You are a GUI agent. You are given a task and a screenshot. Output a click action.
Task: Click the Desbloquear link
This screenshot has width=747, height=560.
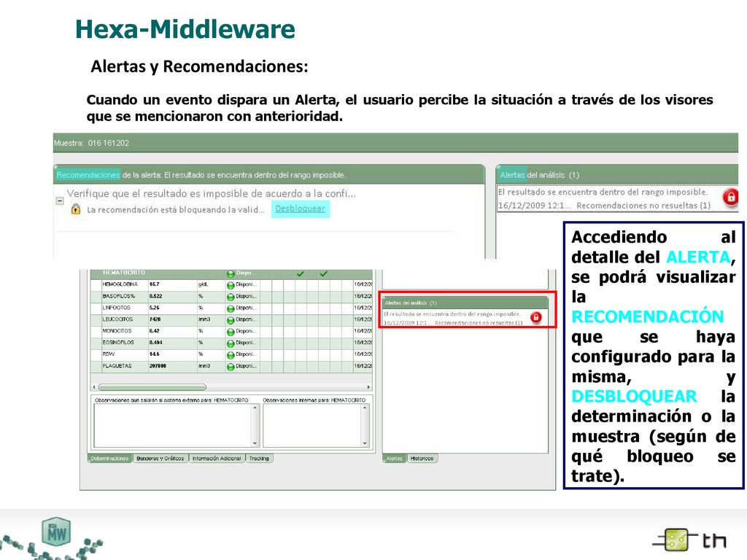pos(300,209)
